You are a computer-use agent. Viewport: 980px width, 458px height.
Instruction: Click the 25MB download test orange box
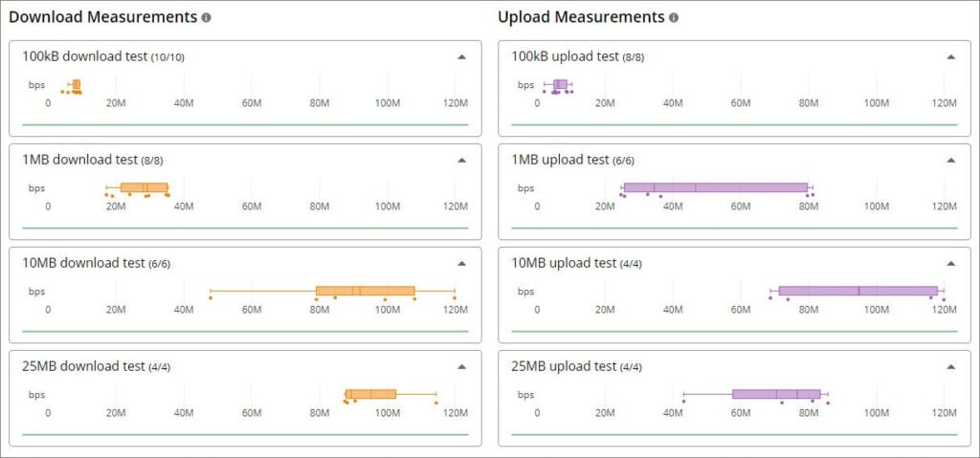coord(370,394)
